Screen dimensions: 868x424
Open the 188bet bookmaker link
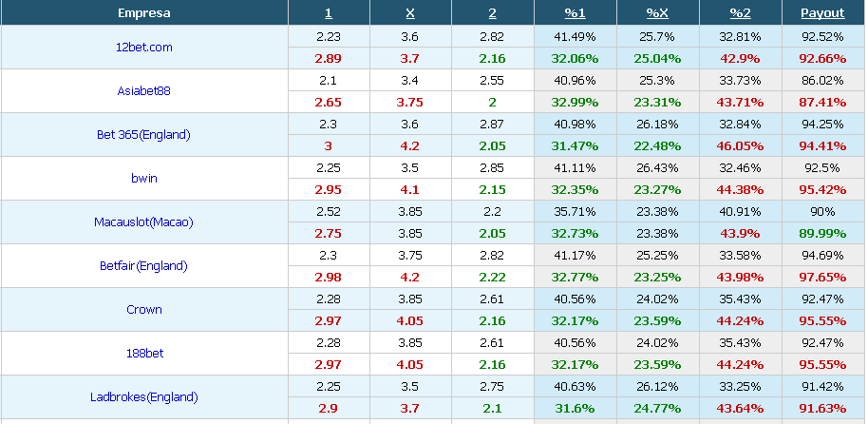[x=144, y=354]
